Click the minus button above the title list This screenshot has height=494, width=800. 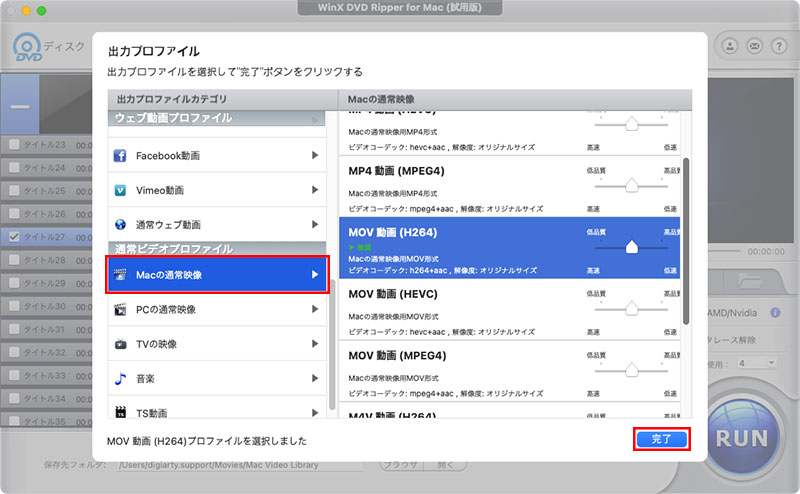(20, 107)
